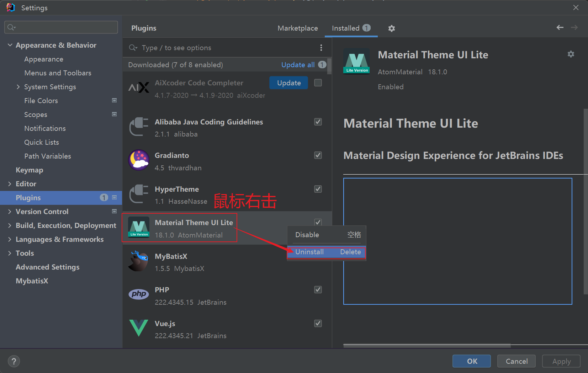
Task: Click the Vue.js plugin logo
Action: [x=138, y=328]
